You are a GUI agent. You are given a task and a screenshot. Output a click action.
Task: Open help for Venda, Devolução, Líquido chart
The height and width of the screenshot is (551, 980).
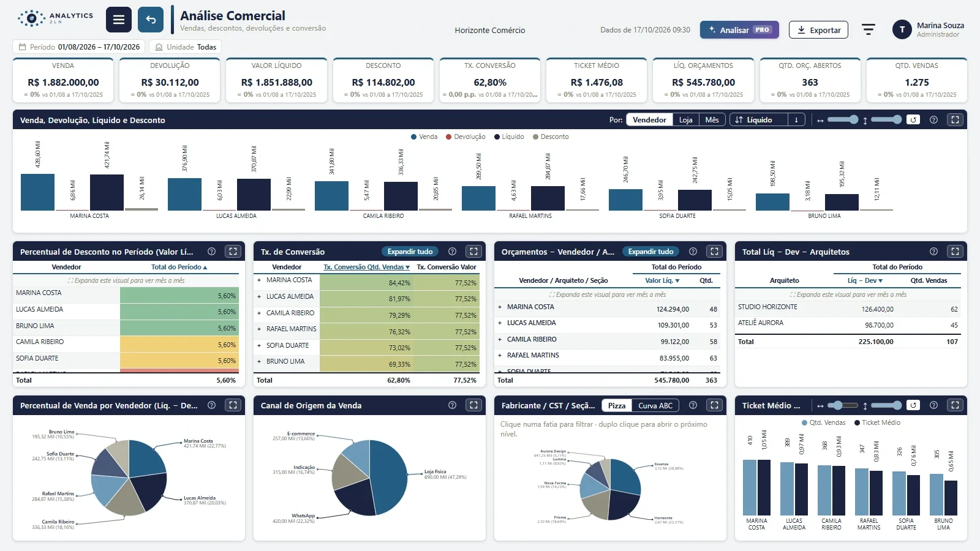pyautogui.click(x=933, y=120)
